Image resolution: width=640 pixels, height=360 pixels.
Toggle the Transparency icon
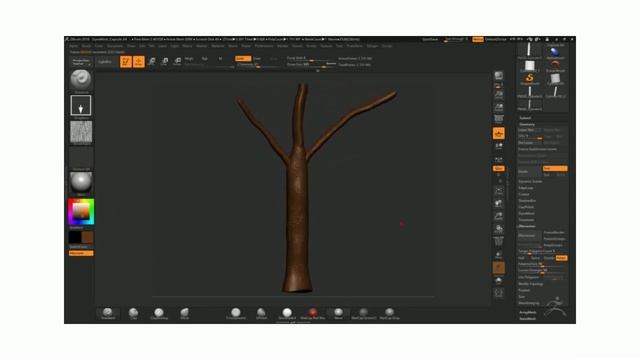point(499,255)
